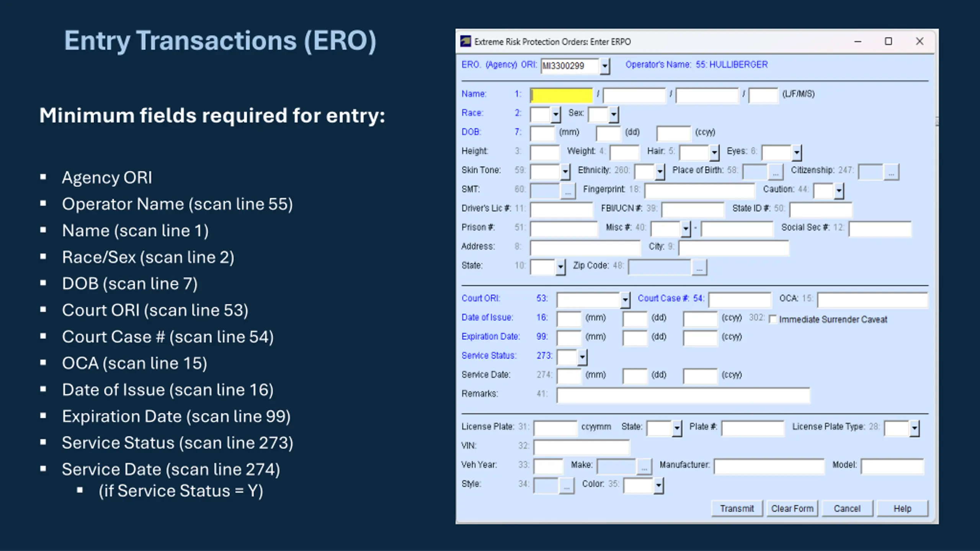Check the Immediate Surrender Caveat box
The height and width of the screenshot is (551, 980).
(773, 320)
